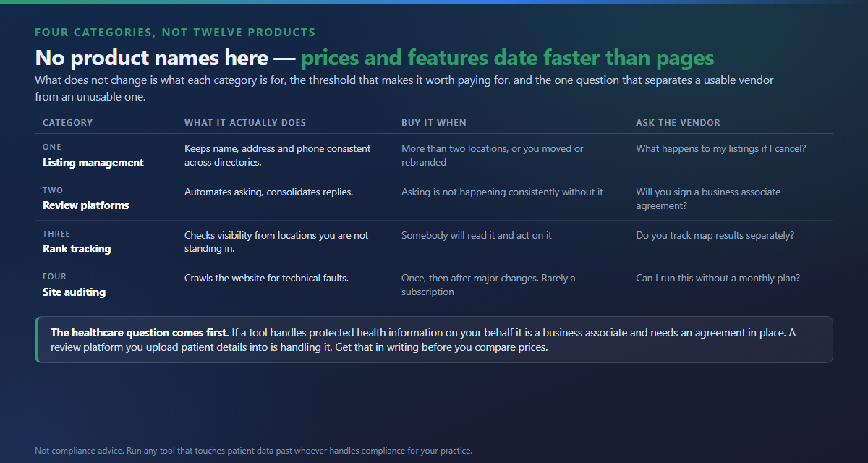Click 'What happens to my listings if I cancel?'
Viewport: 868px width, 463px height.
(x=721, y=148)
